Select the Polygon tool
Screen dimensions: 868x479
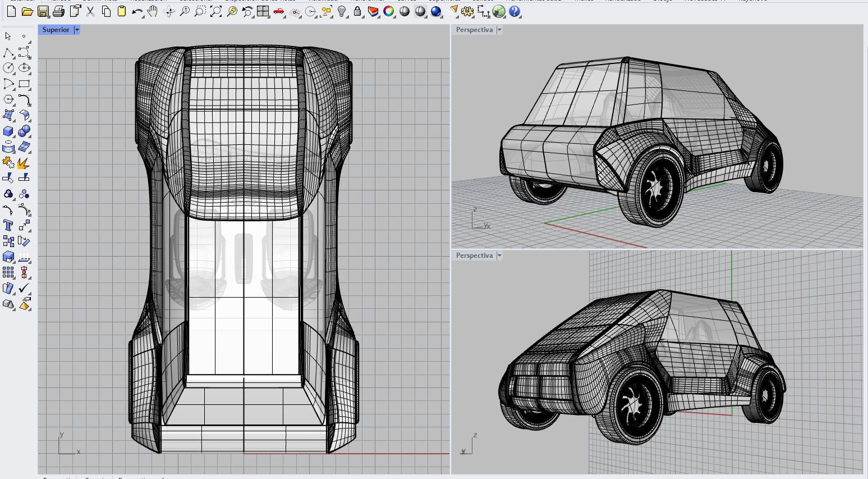pos(8,99)
